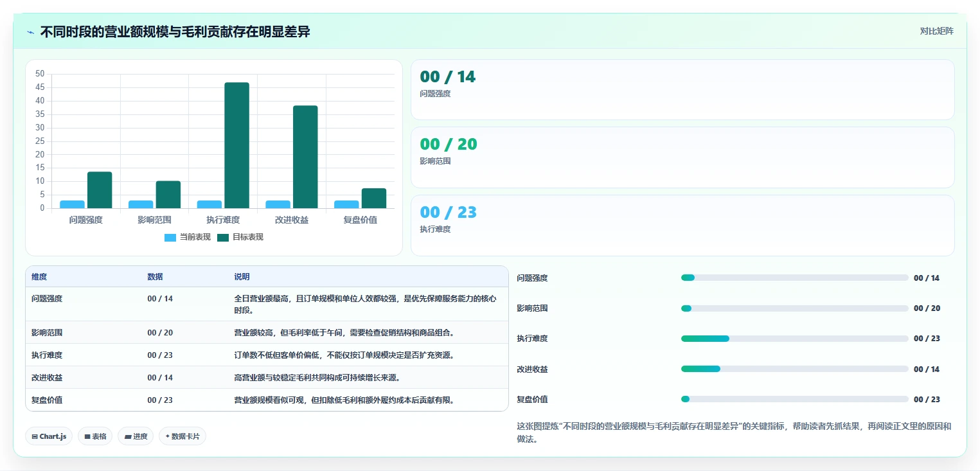Click the 表格 tag chip
This screenshot has height=471, width=980.
click(x=95, y=436)
